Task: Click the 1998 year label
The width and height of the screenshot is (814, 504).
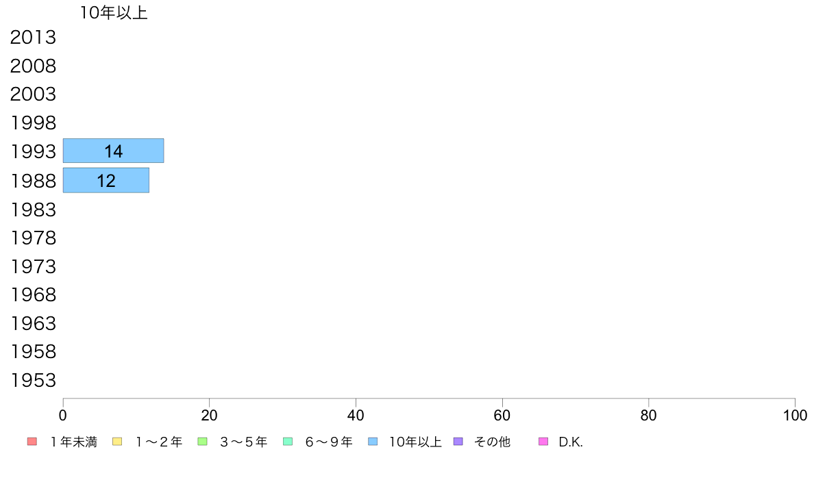Action: point(33,123)
